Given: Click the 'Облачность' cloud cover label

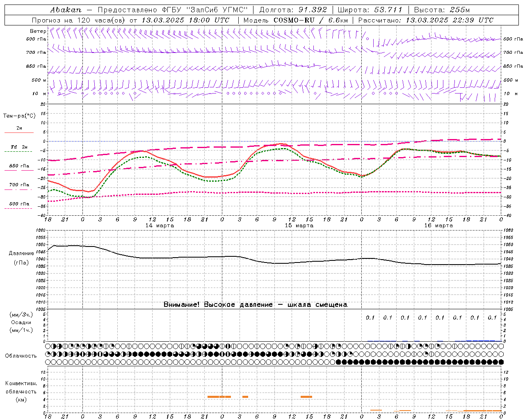Looking at the screenshot, I should 21,356.
